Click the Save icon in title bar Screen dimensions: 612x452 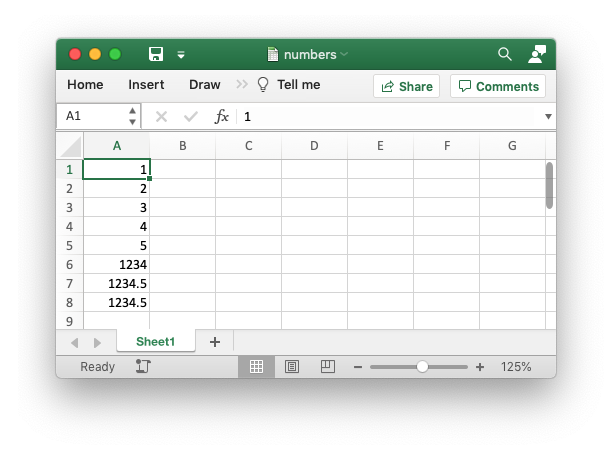coord(156,54)
